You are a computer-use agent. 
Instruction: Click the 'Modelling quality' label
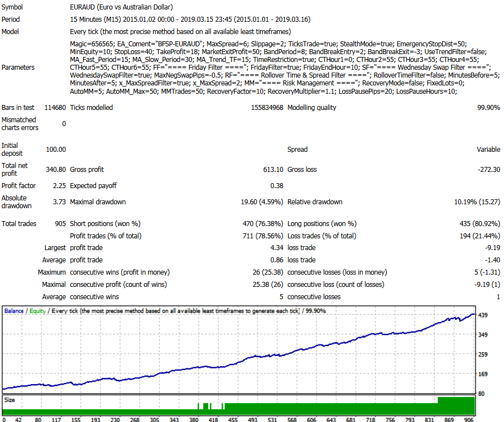coord(311,108)
